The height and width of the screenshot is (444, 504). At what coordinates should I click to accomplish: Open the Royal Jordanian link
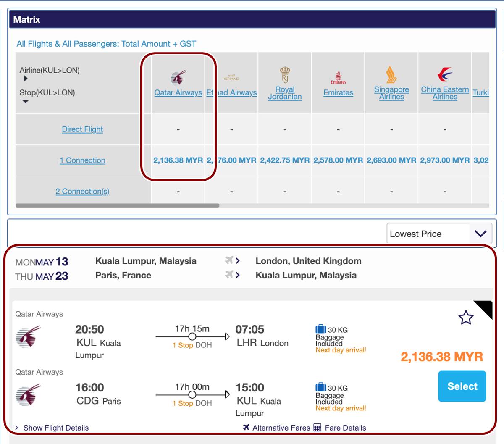285,93
